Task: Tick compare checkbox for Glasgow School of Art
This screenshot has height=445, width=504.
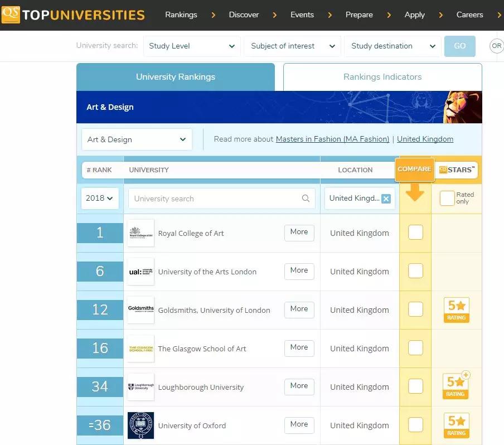Action: click(x=415, y=347)
